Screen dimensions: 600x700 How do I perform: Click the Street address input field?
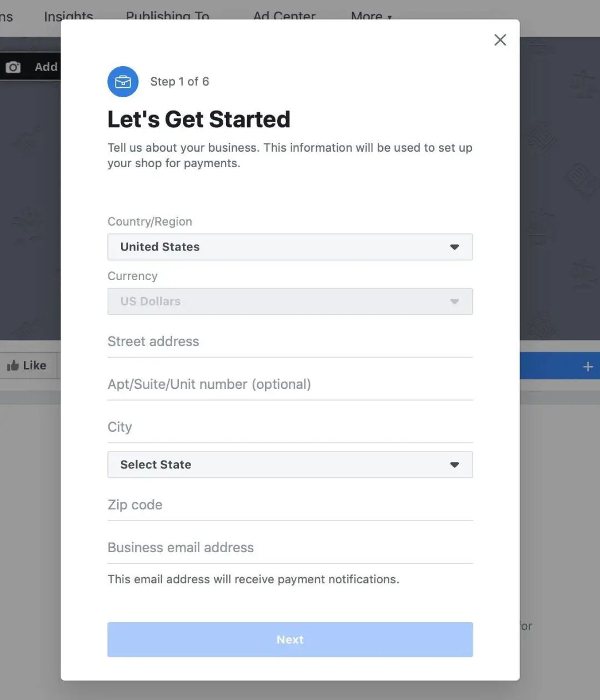click(290, 342)
